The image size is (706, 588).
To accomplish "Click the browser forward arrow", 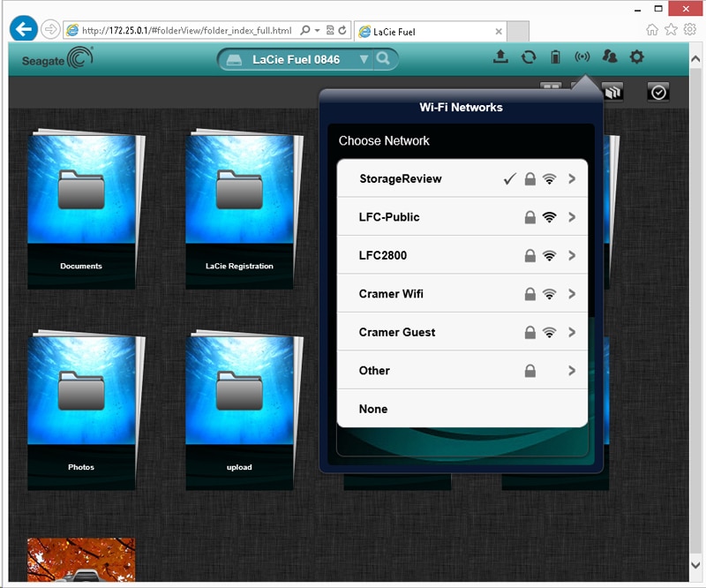I will [50, 30].
